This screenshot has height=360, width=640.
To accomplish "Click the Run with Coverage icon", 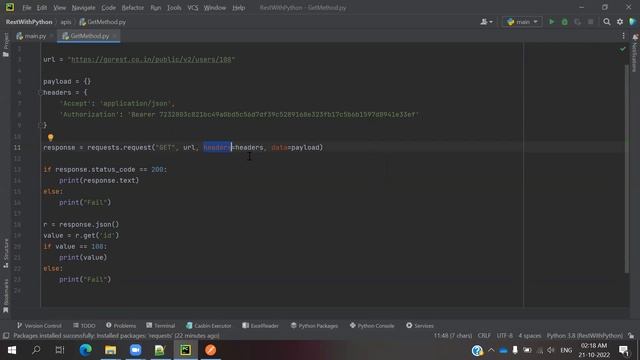I will [x=578, y=22].
